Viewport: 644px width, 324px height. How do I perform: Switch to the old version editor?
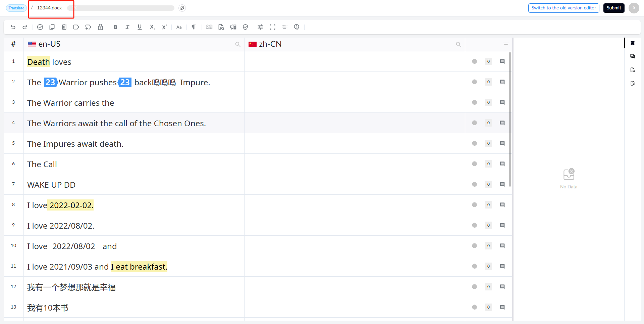(x=563, y=8)
